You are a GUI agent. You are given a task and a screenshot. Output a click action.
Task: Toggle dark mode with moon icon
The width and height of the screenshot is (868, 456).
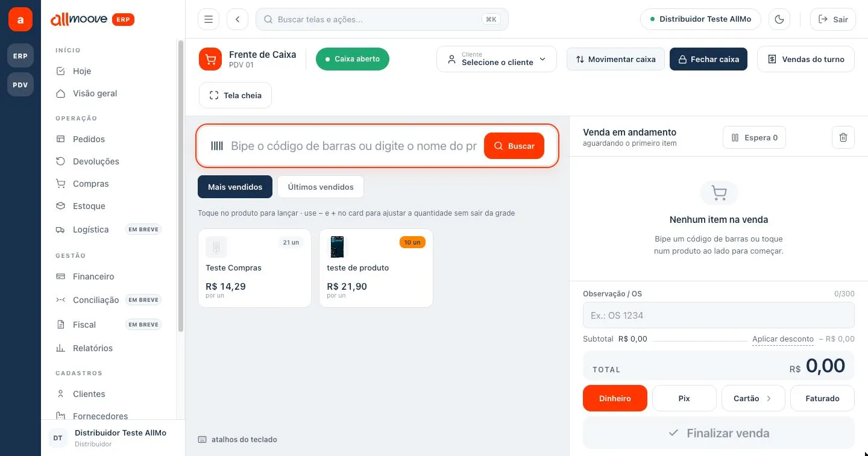[x=779, y=19]
